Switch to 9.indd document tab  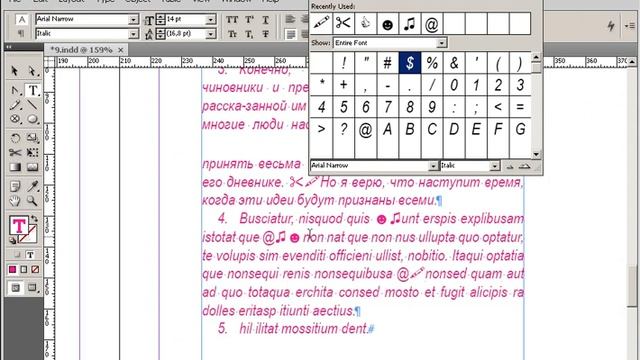[x=81, y=50]
